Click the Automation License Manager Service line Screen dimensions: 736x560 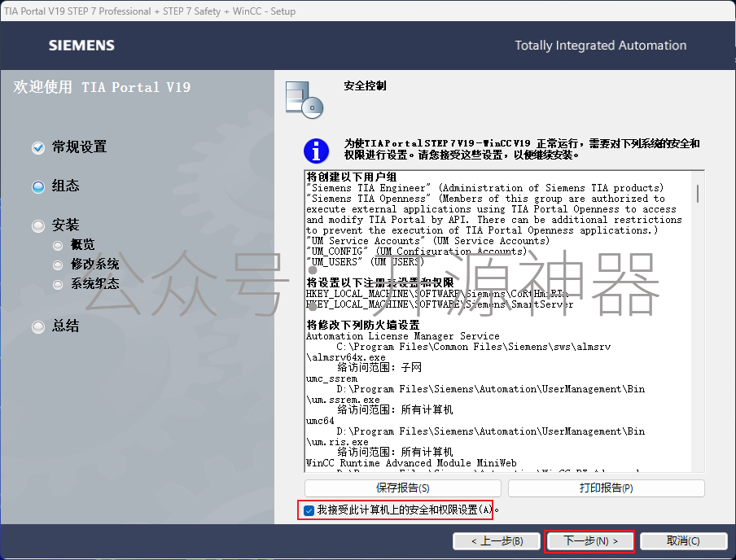tap(403, 336)
